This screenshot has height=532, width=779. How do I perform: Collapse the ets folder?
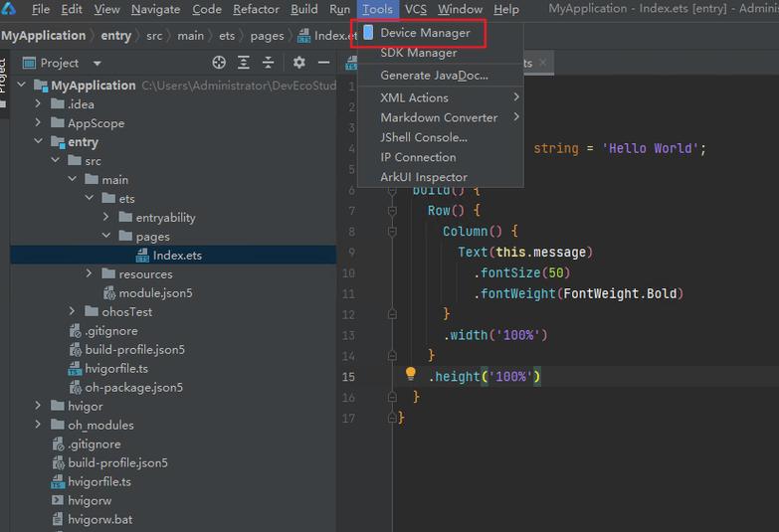[90, 198]
